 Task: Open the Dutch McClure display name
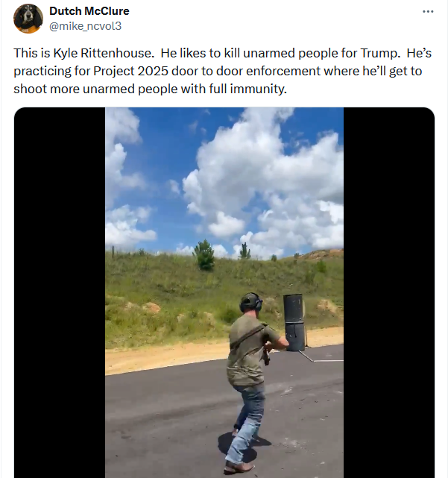89,11
